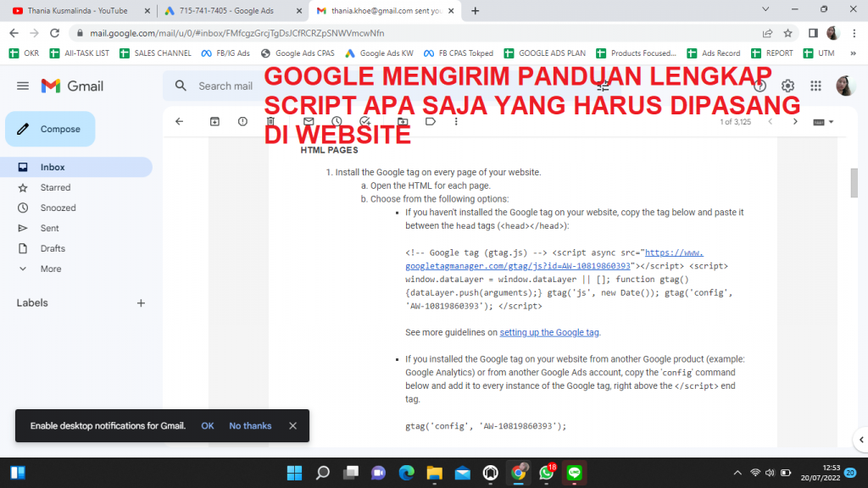Click OK to enable desktop notifications

(x=207, y=425)
